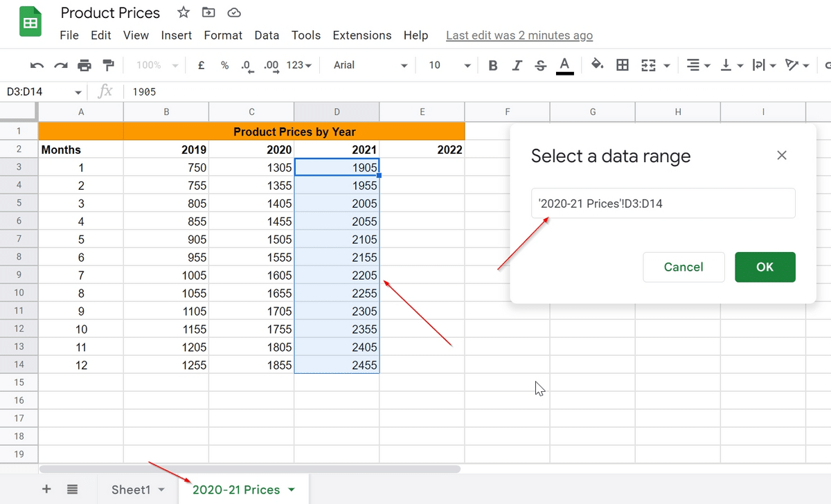Apply currency format with the £ icon
This screenshot has width=831, height=504.
[201, 64]
